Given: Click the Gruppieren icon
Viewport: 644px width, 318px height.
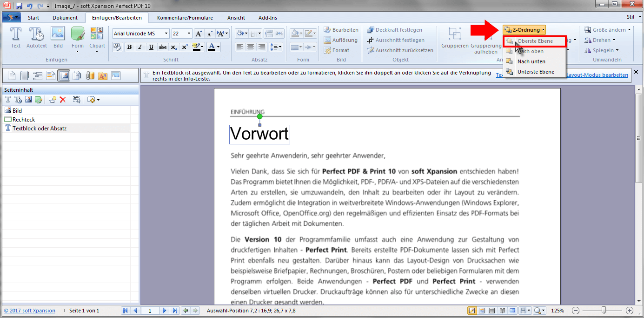Looking at the screenshot, I should [x=454, y=38].
